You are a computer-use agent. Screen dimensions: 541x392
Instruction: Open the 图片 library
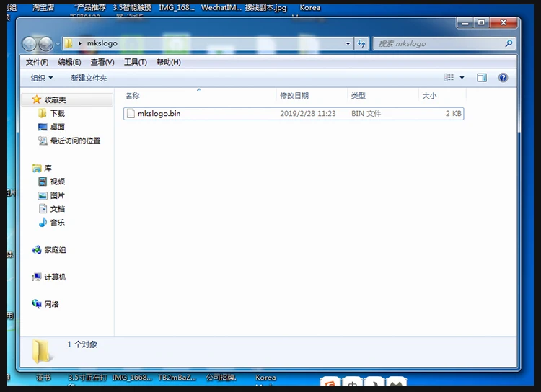tap(57, 195)
